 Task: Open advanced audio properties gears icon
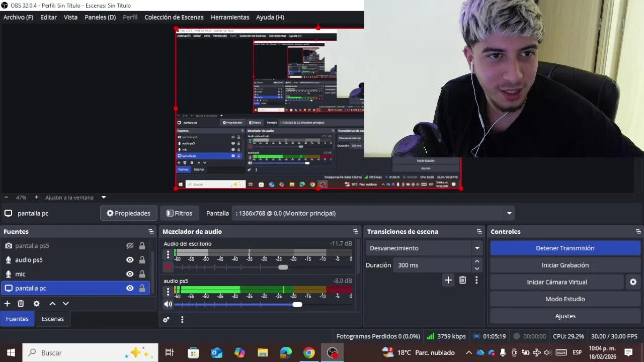(166, 319)
